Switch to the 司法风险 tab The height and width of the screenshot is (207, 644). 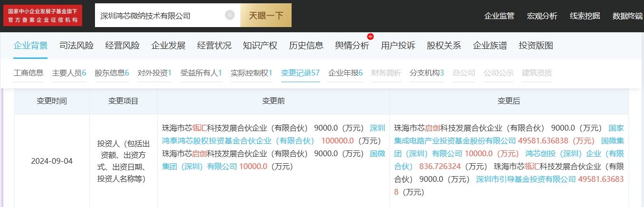76,46
